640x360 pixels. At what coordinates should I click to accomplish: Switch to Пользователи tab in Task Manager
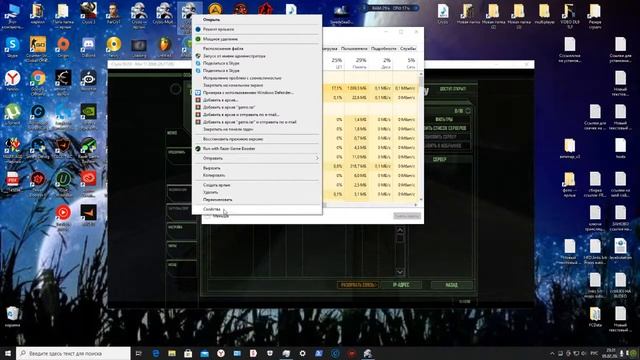click(353, 49)
